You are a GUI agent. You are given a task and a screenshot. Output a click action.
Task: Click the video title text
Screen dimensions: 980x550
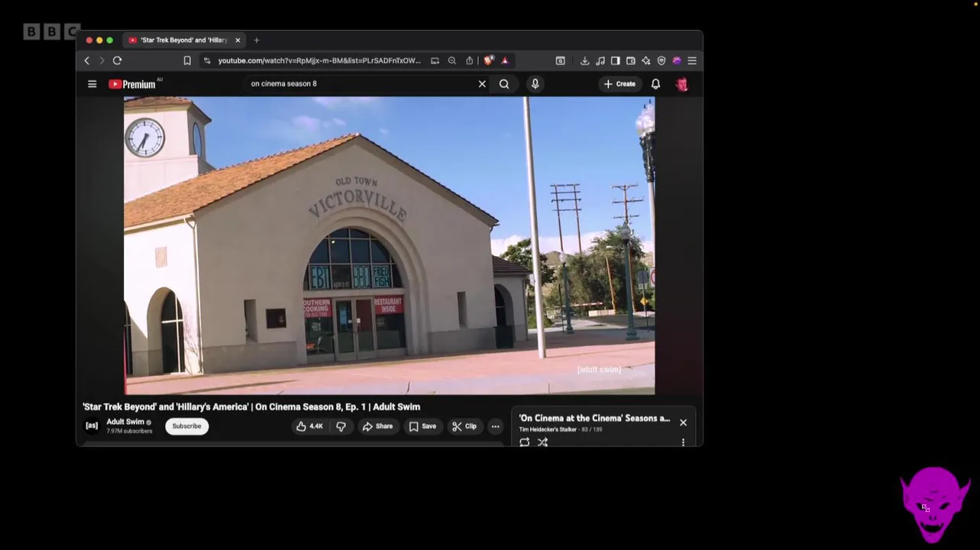[x=251, y=406]
